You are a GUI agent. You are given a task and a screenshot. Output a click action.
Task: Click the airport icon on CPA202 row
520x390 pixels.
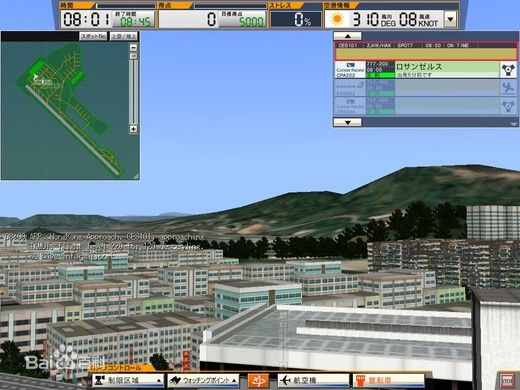point(508,70)
